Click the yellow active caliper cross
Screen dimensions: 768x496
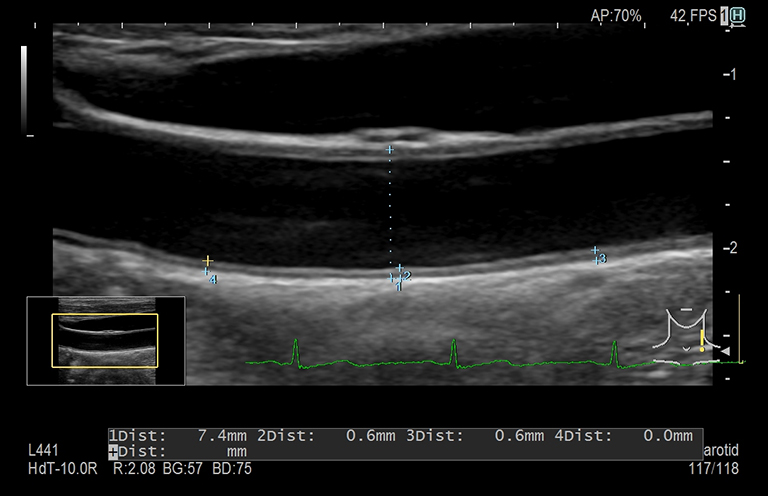pyautogui.click(x=208, y=261)
